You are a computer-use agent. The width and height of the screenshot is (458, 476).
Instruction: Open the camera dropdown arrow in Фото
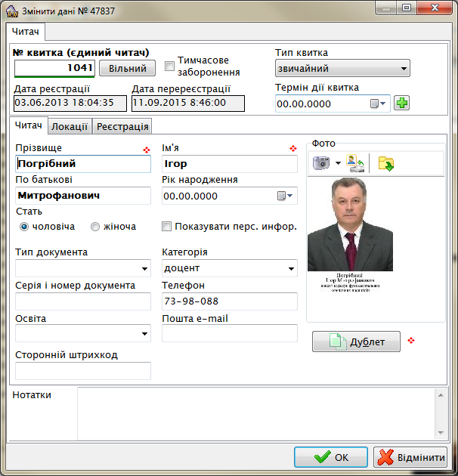[x=338, y=163]
